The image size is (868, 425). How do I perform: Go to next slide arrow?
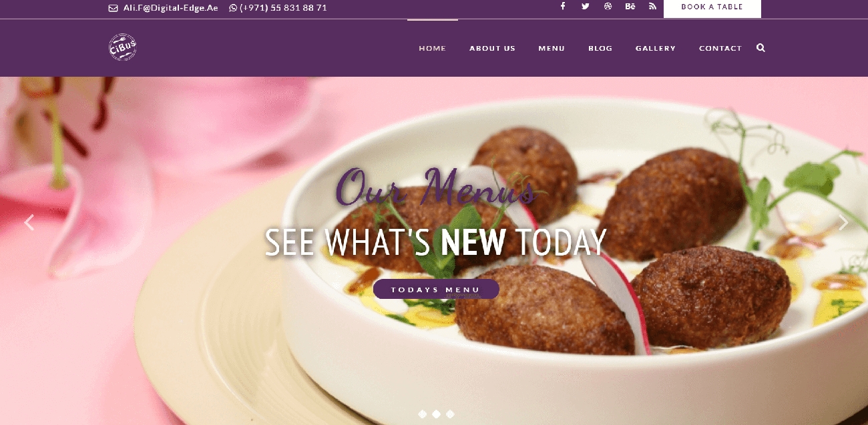pyautogui.click(x=843, y=223)
